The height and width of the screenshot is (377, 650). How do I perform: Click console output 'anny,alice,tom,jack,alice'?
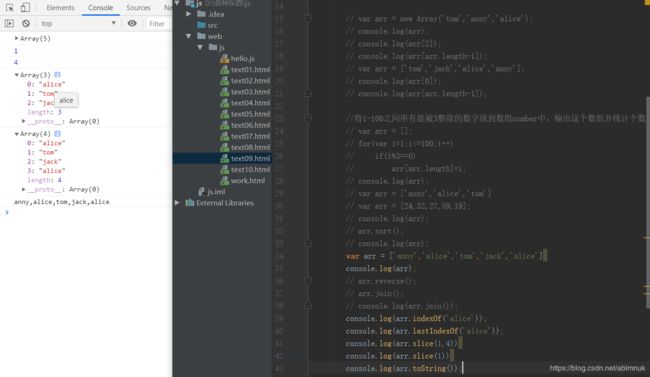pos(62,202)
